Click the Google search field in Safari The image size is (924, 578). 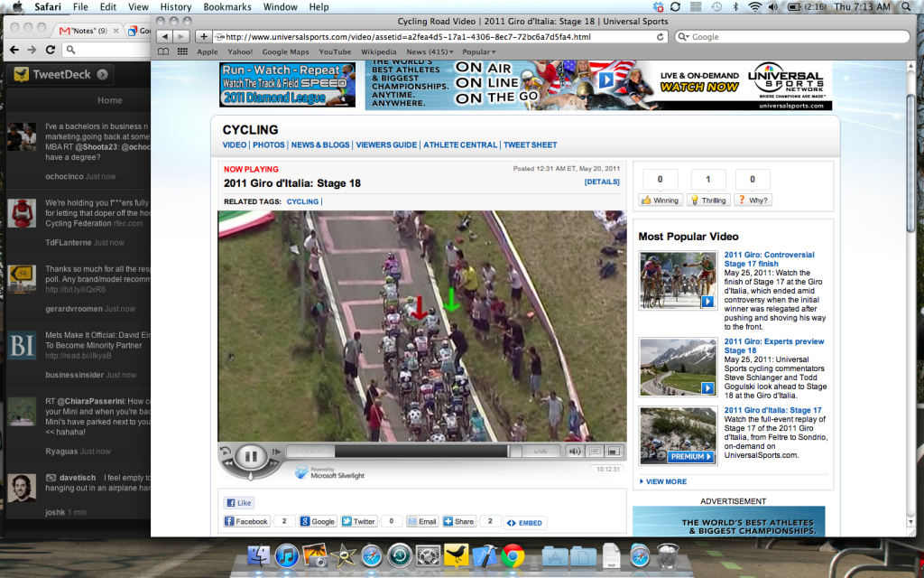[x=792, y=36]
